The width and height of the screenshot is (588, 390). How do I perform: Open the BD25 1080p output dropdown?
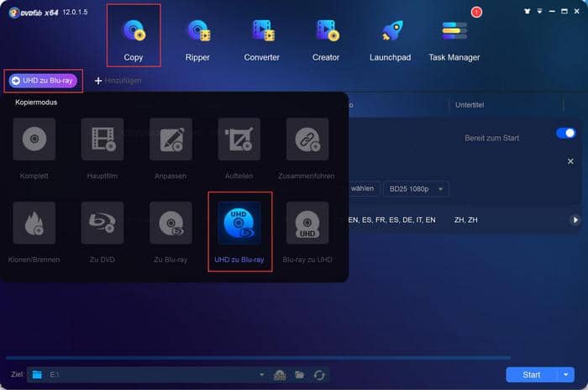click(x=416, y=189)
